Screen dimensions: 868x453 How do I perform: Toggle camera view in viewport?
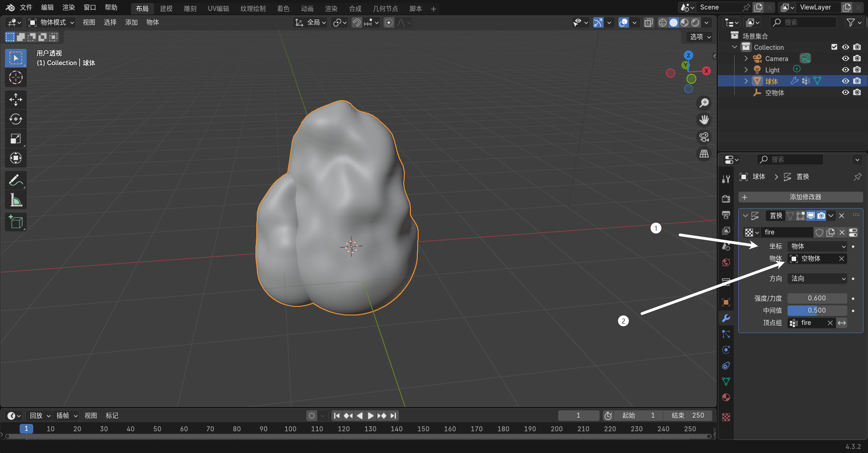704,137
